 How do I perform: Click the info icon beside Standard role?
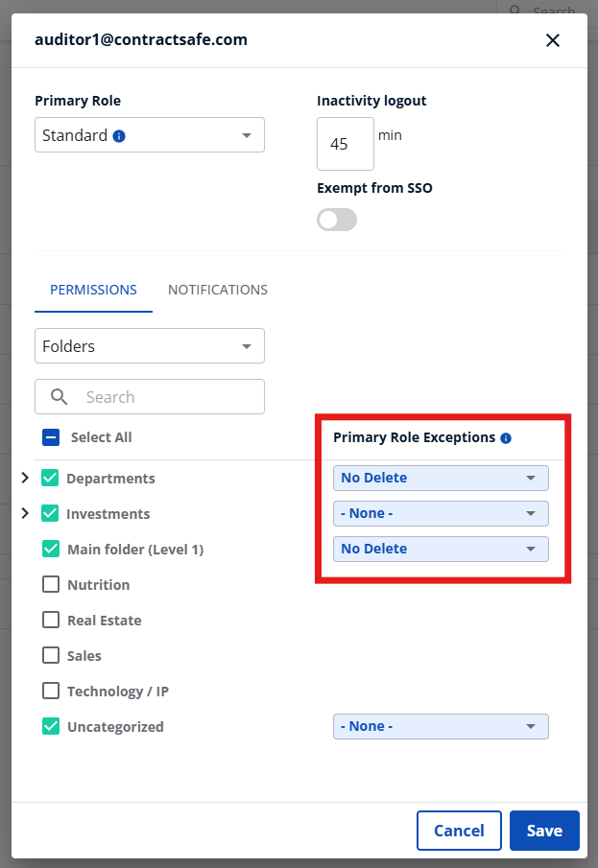pyautogui.click(x=119, y=136)
